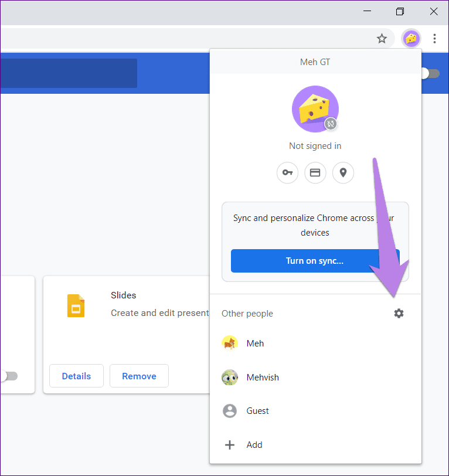Toggle the switch on the leftmost extension card
The width and height of the screenshot is (449, 476).
[x=9, y=376]
